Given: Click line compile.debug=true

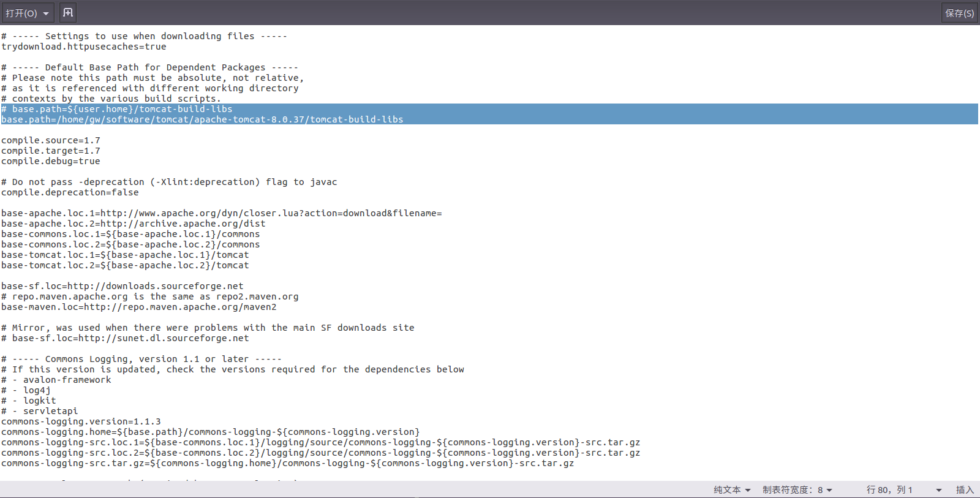Looking at the screenshot, I should [x=51, y=161].
